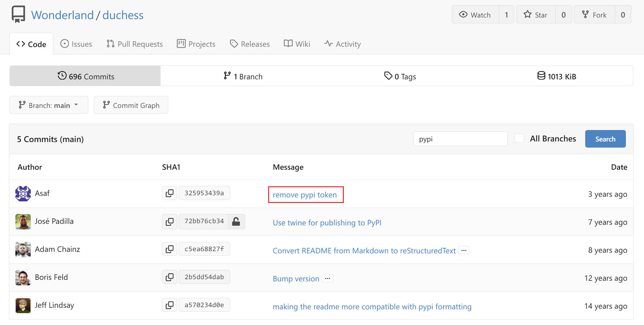Copy SHA1 of commit 72bb76cb34
Screen dimensions: 644x325
pyautogui.click(x=169, y=221)
